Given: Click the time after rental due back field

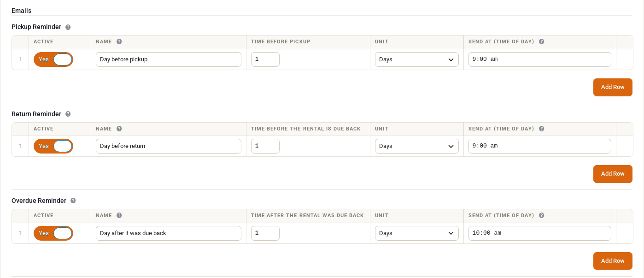Looking at the screenshot, I should [265, 233].
